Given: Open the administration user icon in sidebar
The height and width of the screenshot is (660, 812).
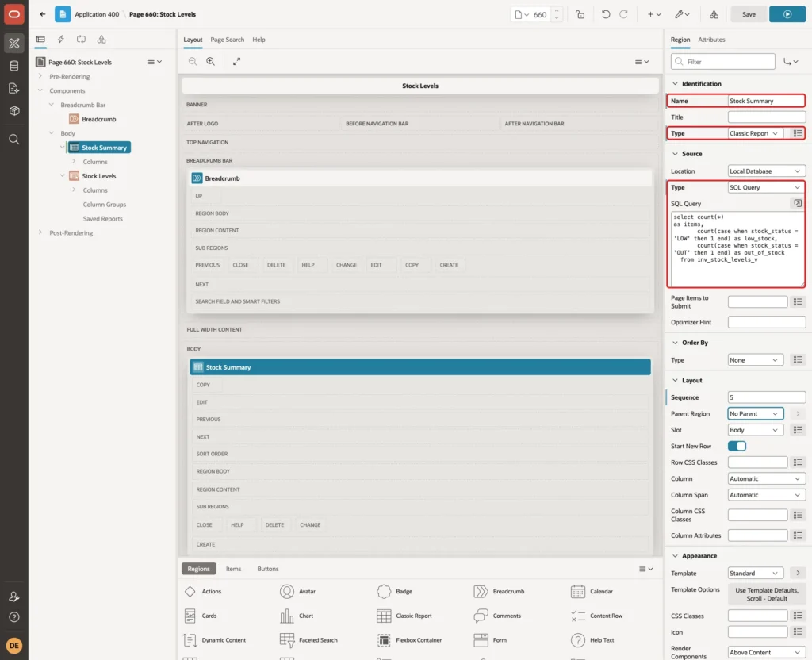Looking at the screenshot, I should click(x=14, y=597).
